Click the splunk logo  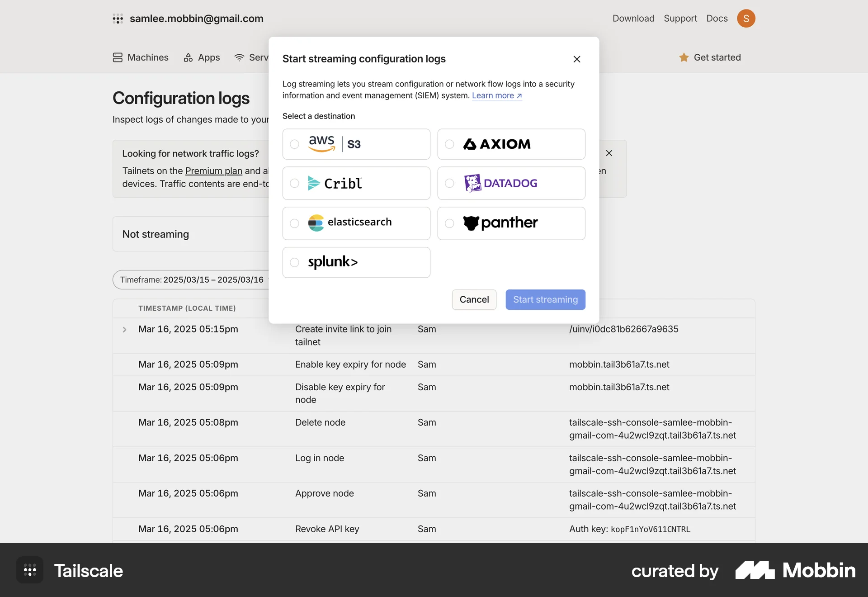click(333, 262)
